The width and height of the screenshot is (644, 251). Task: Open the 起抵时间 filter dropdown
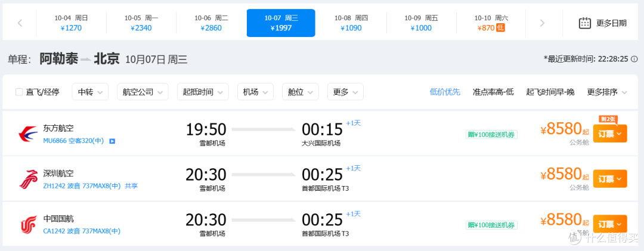203,92
